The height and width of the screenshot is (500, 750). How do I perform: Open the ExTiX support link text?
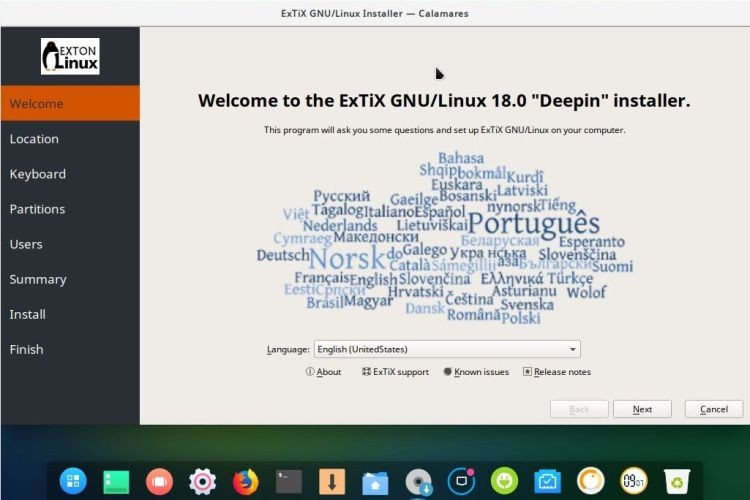[x=401, y=372]
